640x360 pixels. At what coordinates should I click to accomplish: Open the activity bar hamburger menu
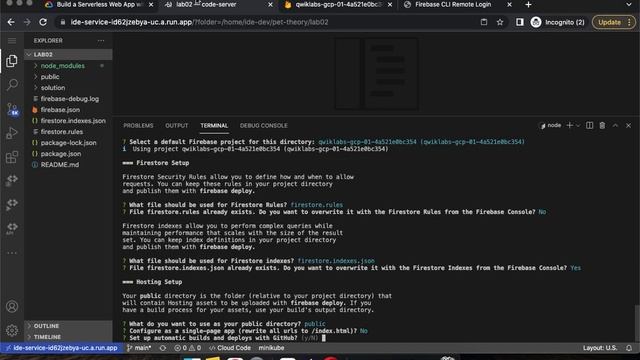[12, 40]
